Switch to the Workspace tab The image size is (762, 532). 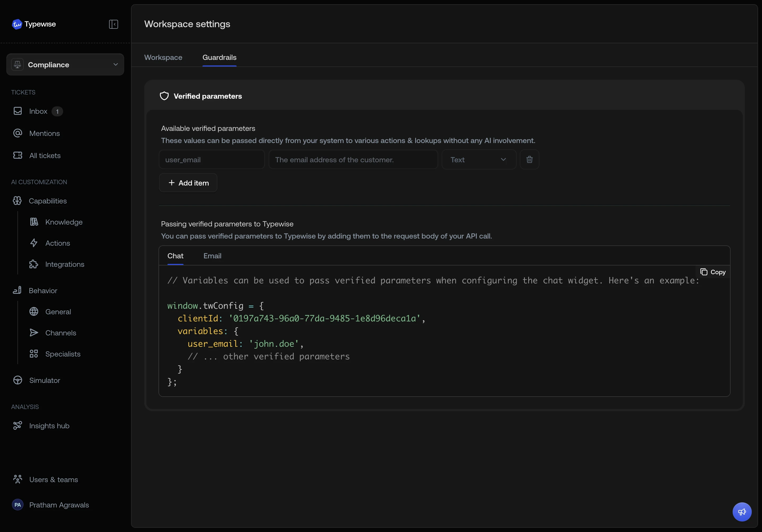[163, 57]
